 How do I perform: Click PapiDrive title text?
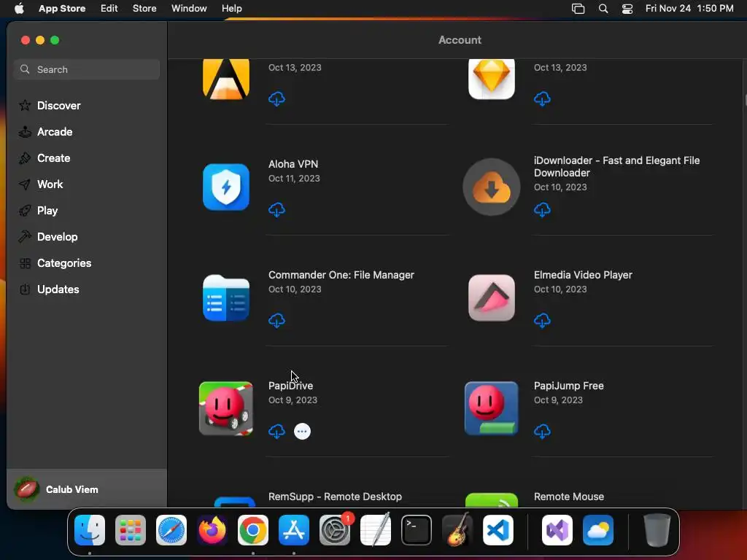click(290, 386)
